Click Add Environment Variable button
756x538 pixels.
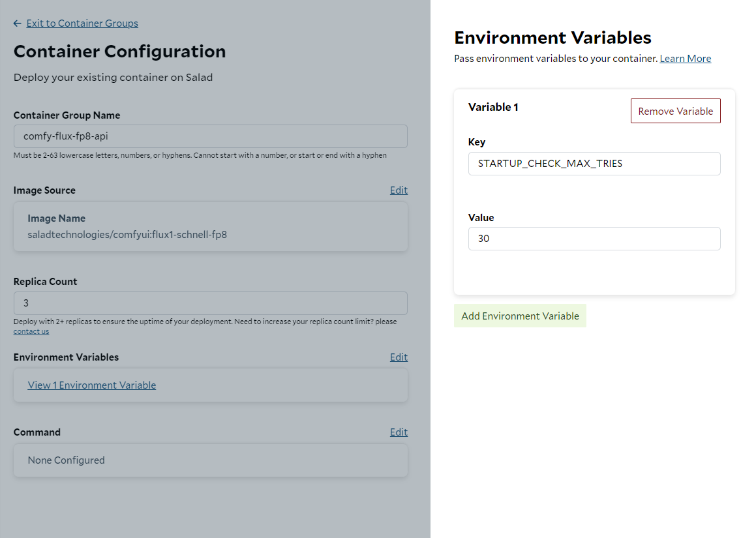click(x=520, y=316)
